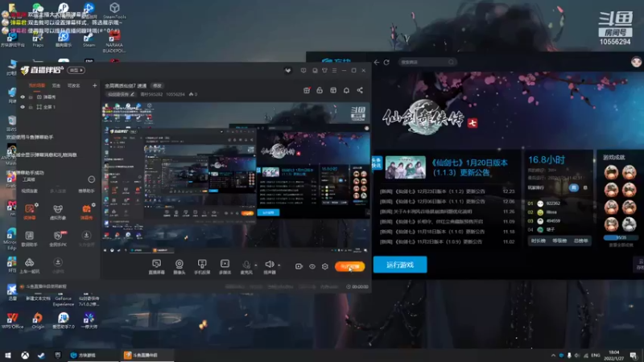Toggle lock on the 全屏 1 source
The height and width of the screenshot is (362, 644).
coord(31,107)
